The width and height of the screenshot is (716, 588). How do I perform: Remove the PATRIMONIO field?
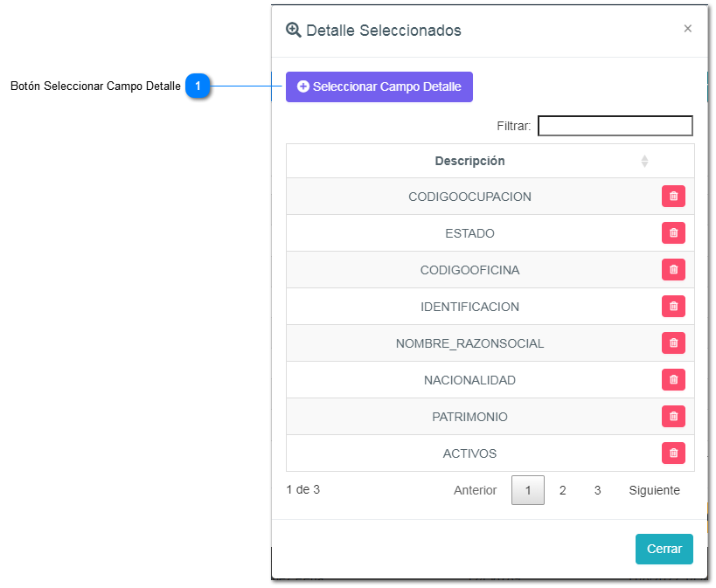tap(673, 417)
